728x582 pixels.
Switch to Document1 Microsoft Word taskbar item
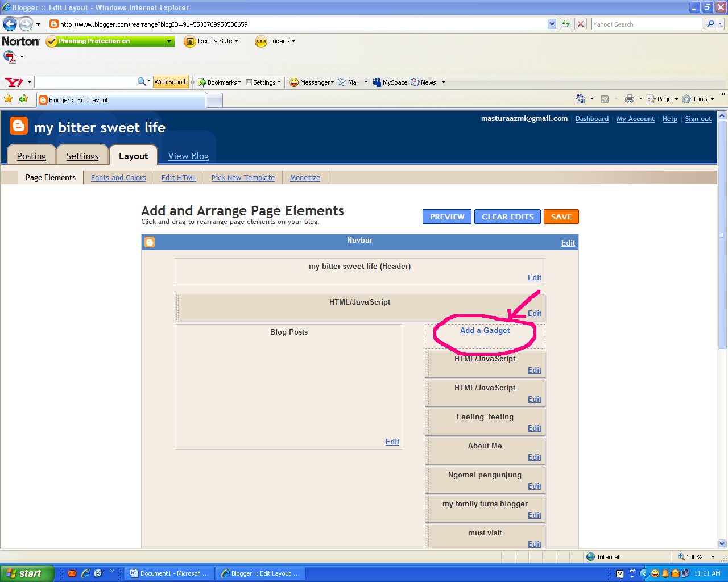pyautogui.click(x=169, y=573)
